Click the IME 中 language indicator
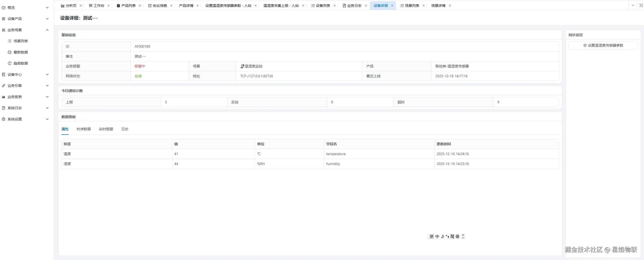This screenshot has width=644, height=260. (x=437, y=236)
